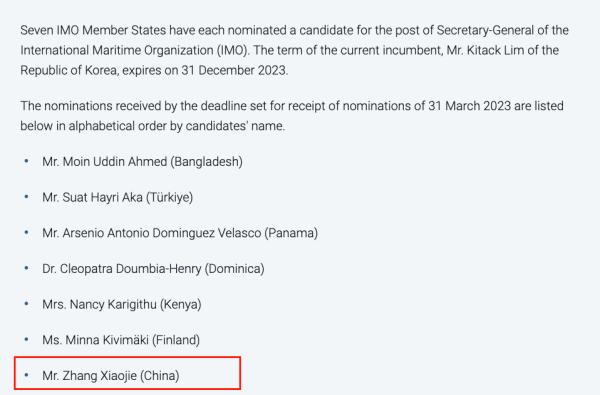Click the Mr. Moin Uddin Ahmed (Bangladesh) entry
Screen dimensions: 600x395
142,162
